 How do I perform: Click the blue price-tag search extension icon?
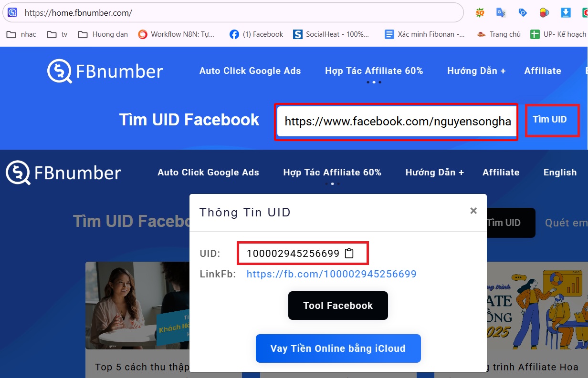pos(523,13)
